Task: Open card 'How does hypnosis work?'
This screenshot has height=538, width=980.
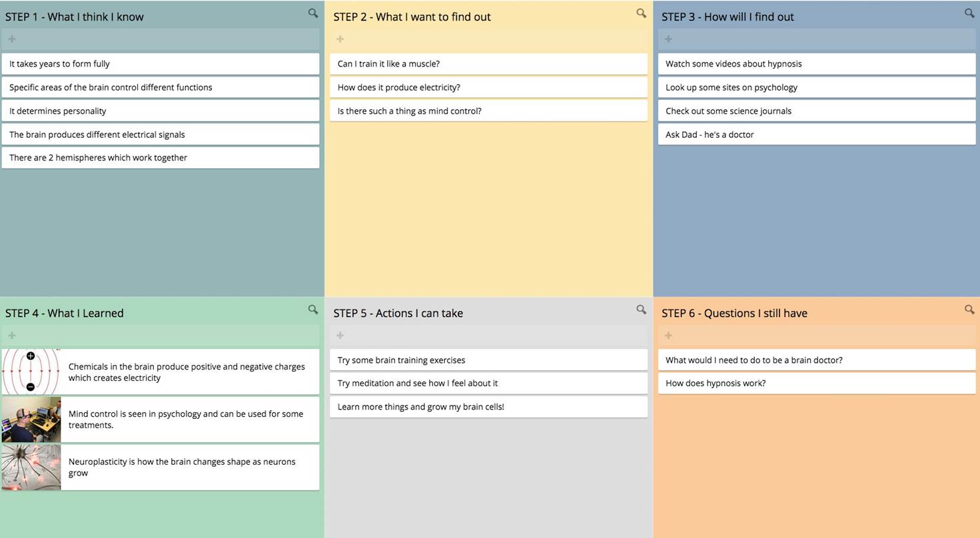Action: (x=817, y=384)
